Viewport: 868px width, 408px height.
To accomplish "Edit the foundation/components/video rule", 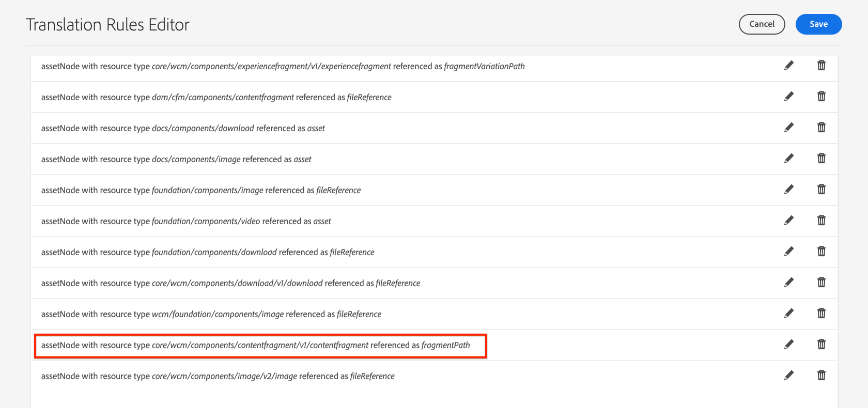I will 789,221.
